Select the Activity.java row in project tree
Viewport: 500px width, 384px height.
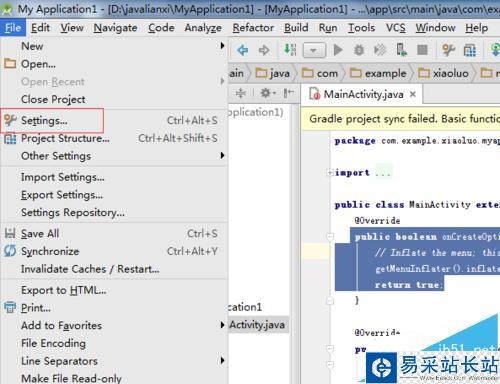258,325
